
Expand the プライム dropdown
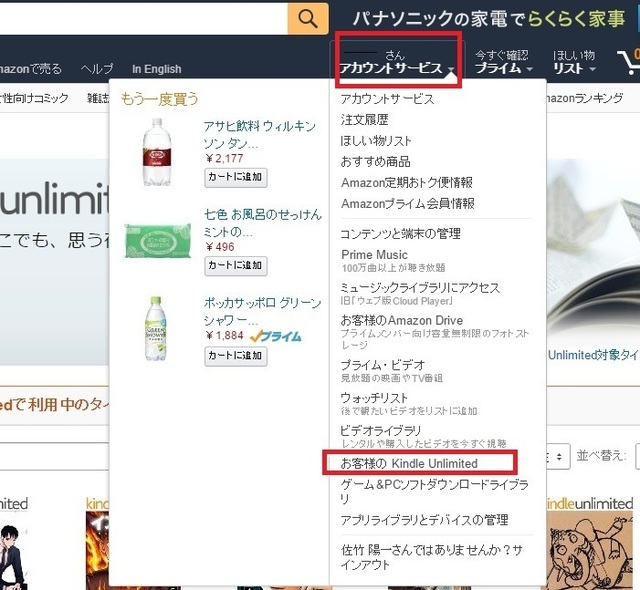click(503, 62)
